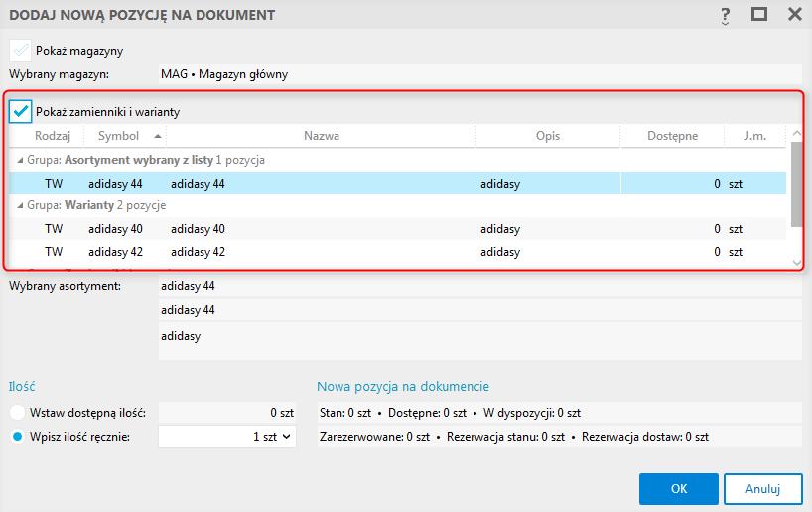Sort by the Rodzaj column header

coord(53,136)
